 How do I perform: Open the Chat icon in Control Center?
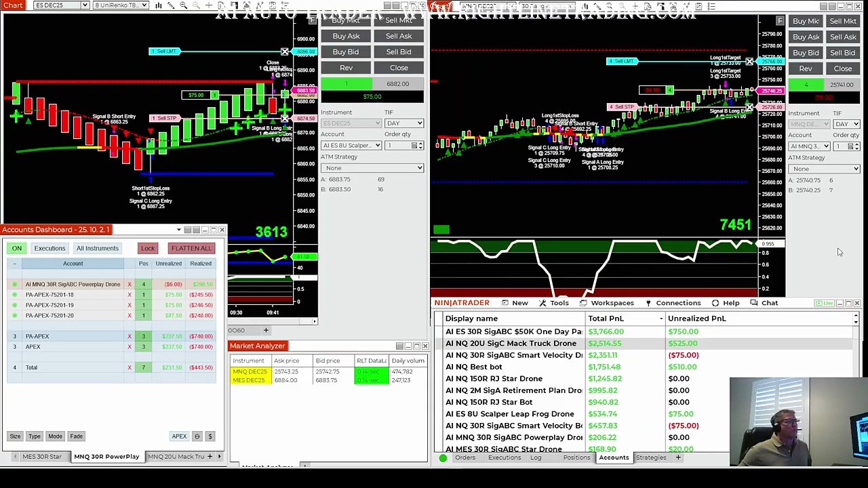click(x=754, y=303)
